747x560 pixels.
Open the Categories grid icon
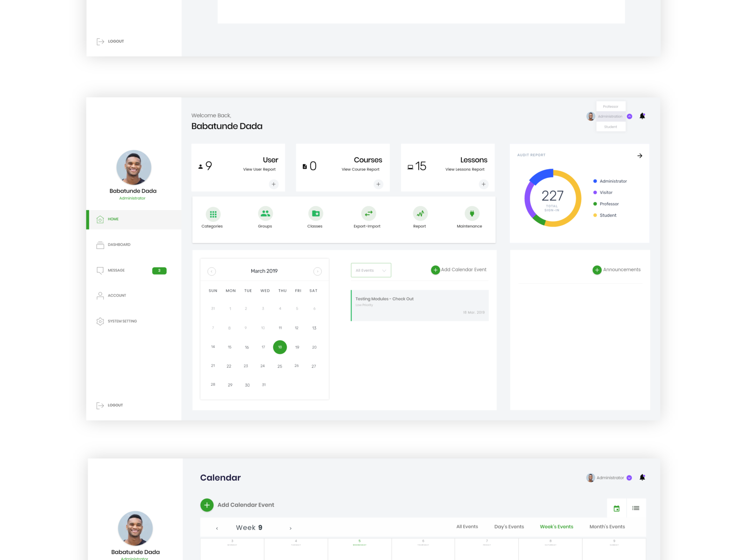click(x=213, y=214)
